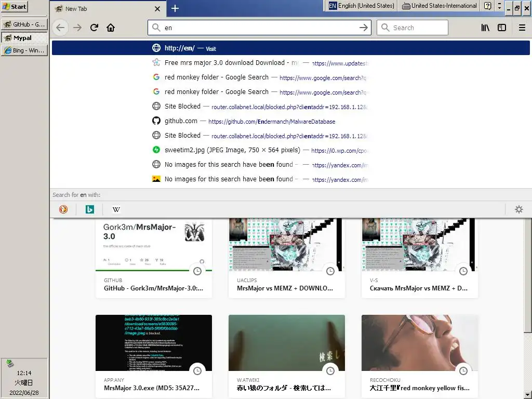The height and width of the screenshot is (399, 532).
Task: Click the clock icon on APP.ANY tile
Action: coord(197,371)
